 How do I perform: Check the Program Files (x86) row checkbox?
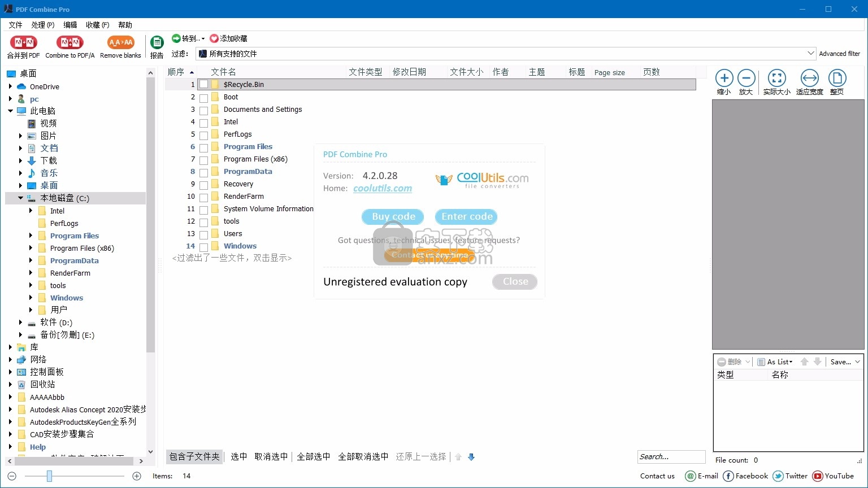(x=203, y=160)
